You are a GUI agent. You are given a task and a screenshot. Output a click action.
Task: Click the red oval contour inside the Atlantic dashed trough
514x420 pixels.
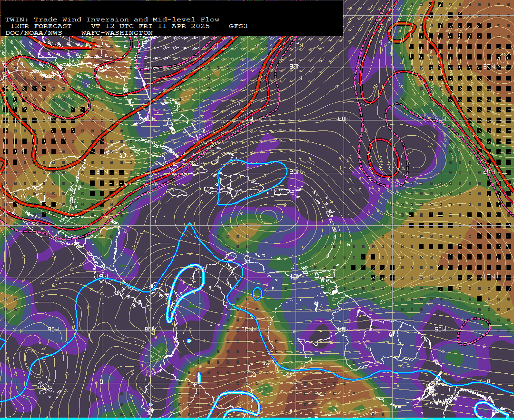tap(384, 158)
